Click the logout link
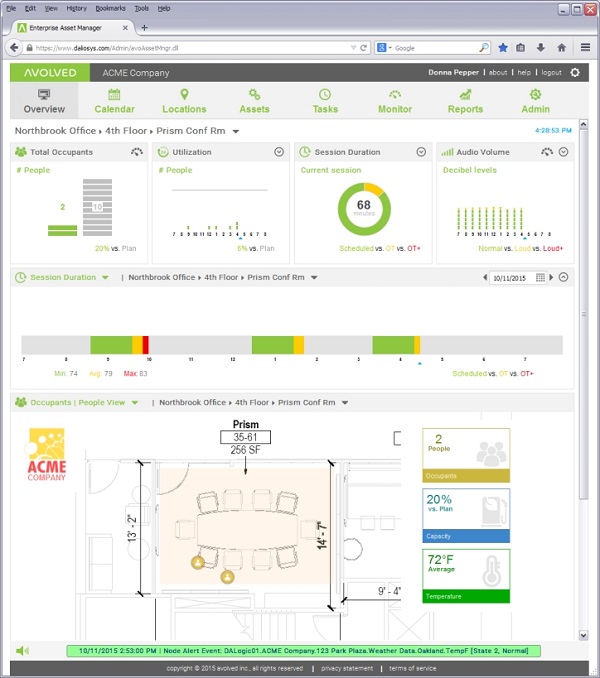The image size is (600, 678). pyautogui.click(x=551, y=73)
